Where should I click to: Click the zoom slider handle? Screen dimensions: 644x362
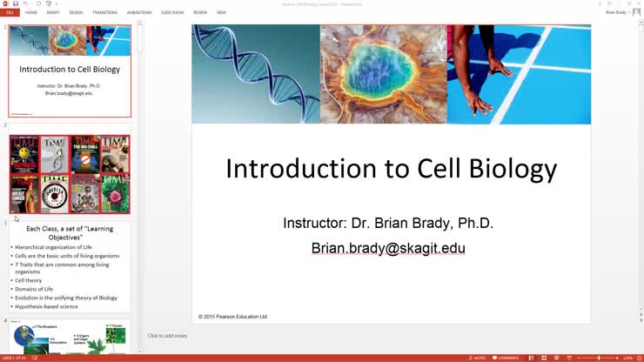click(600, 358)
